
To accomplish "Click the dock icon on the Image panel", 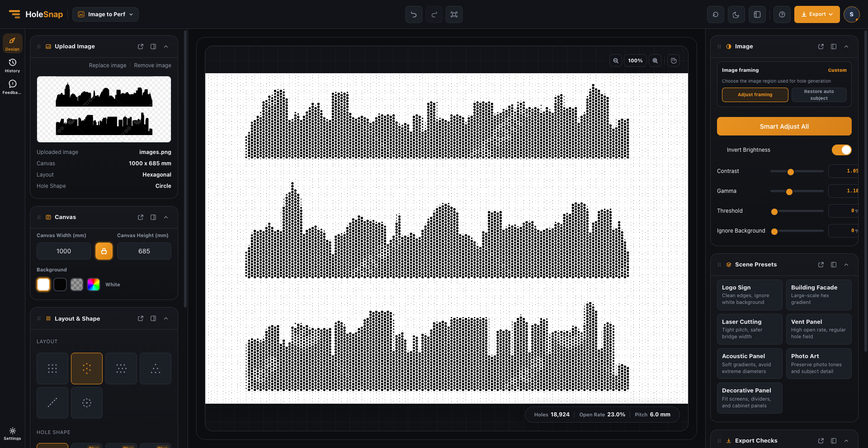I will pos(834,47).
